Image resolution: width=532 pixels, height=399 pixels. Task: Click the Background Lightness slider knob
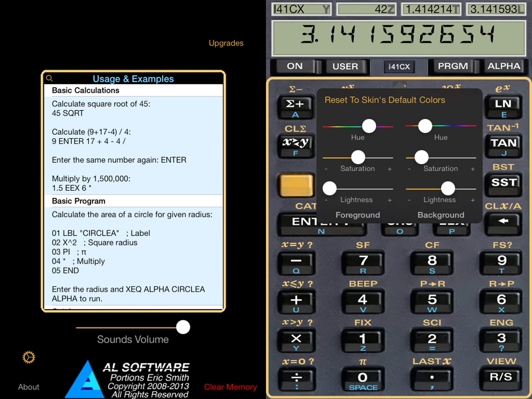(x=448, y=189)
